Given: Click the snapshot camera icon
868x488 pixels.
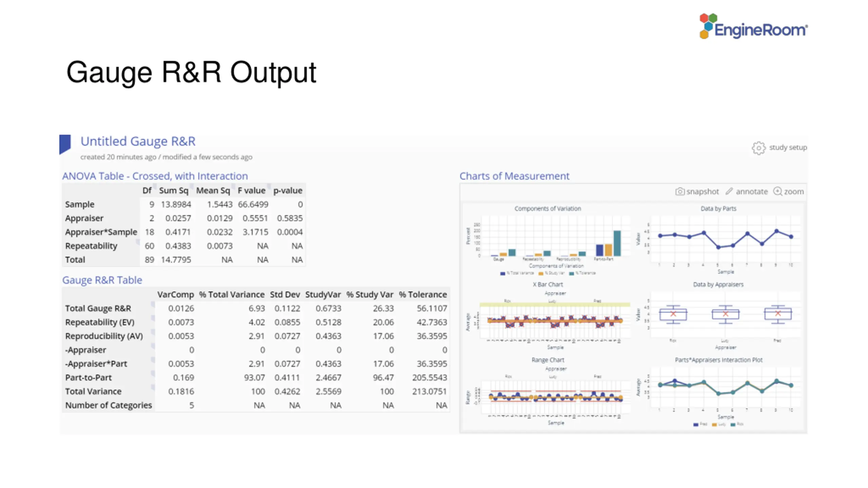Looking at the screenshot, I should click(x=679, y=191).
